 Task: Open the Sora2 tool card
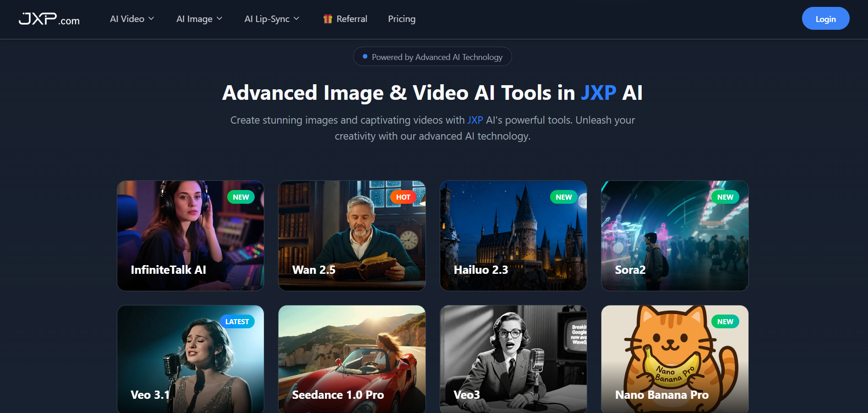(675, 236)
